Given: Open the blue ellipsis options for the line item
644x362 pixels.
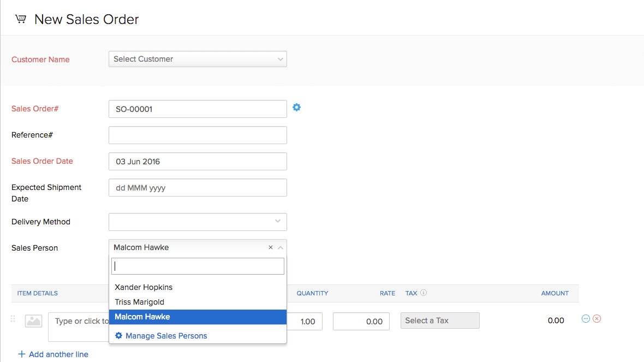Looking at the screenshot, I should point(586,318).
